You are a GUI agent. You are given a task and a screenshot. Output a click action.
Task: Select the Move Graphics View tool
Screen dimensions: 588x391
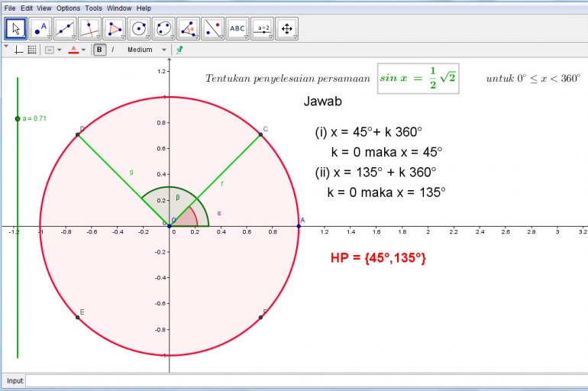pyautogui.click(x=287, y=28)
